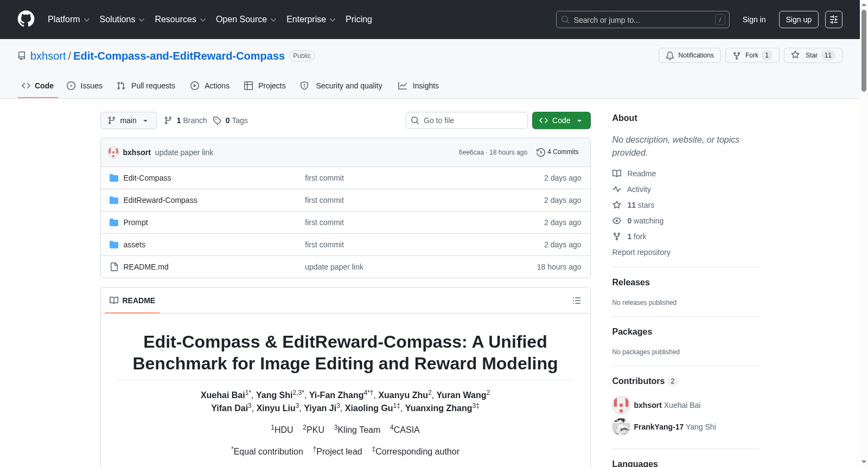Open the Pull requests tab

point(146,86)
